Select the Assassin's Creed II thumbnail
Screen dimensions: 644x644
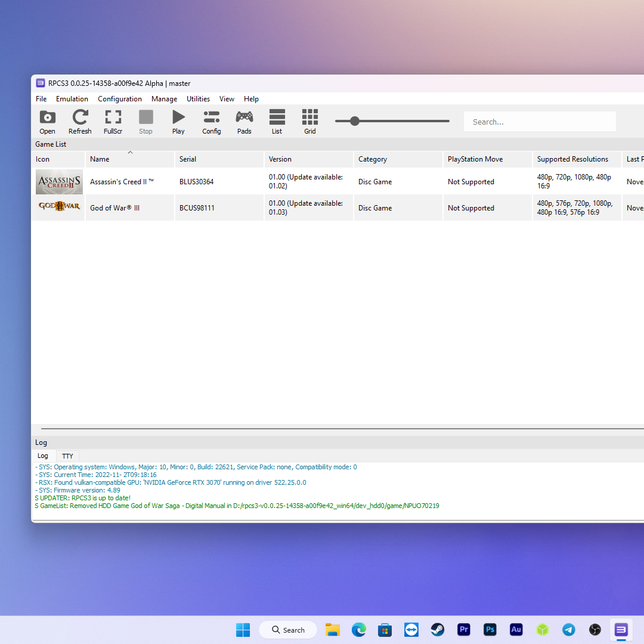pyautogui.click(x=58, y=182)
